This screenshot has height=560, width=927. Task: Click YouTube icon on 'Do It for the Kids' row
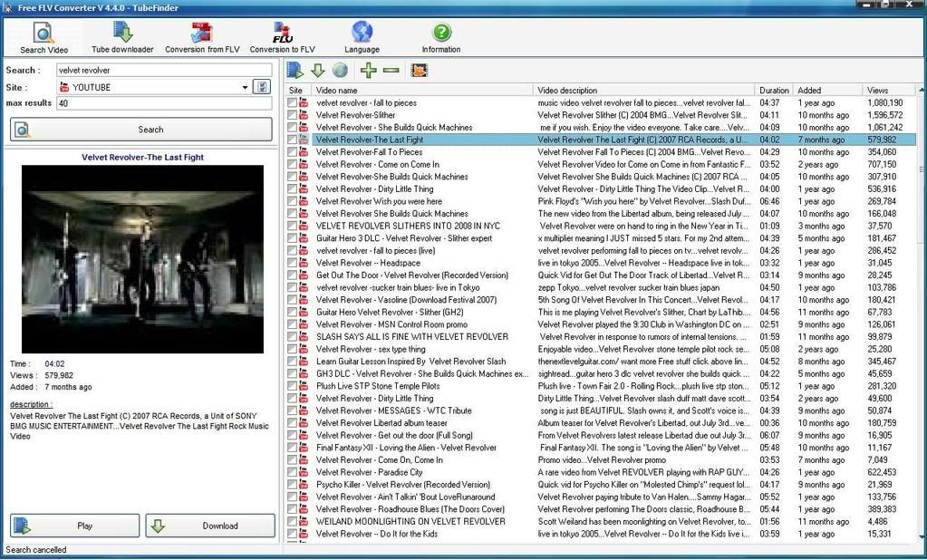tap(304, 534)
